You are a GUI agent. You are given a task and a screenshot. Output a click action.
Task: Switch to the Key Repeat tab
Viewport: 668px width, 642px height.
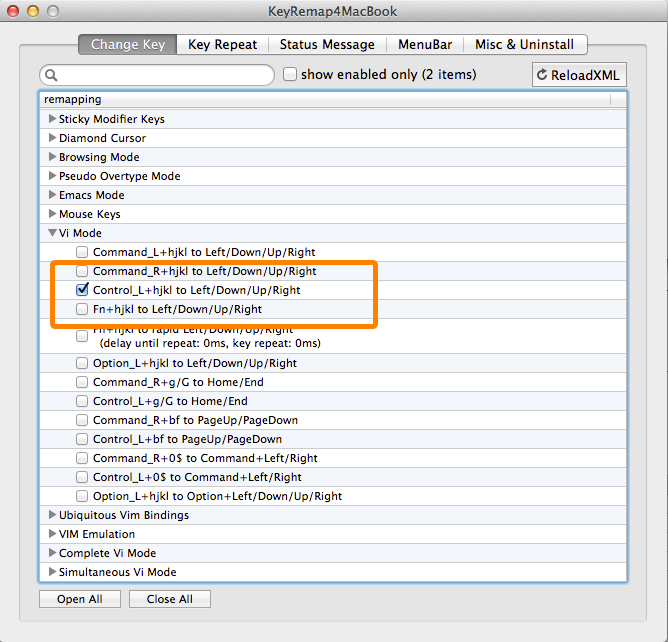pyautogui.click(x=222, y=44)
